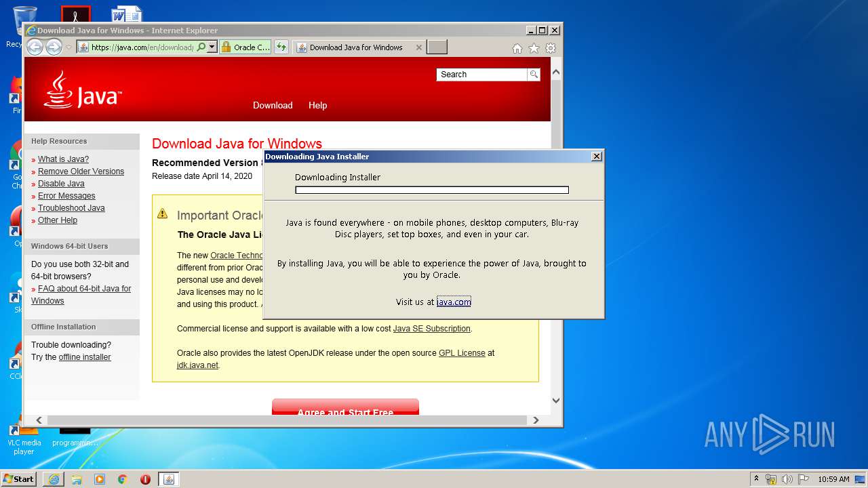
Task: Open the What is Java? link
Action: tap(63, 159)
